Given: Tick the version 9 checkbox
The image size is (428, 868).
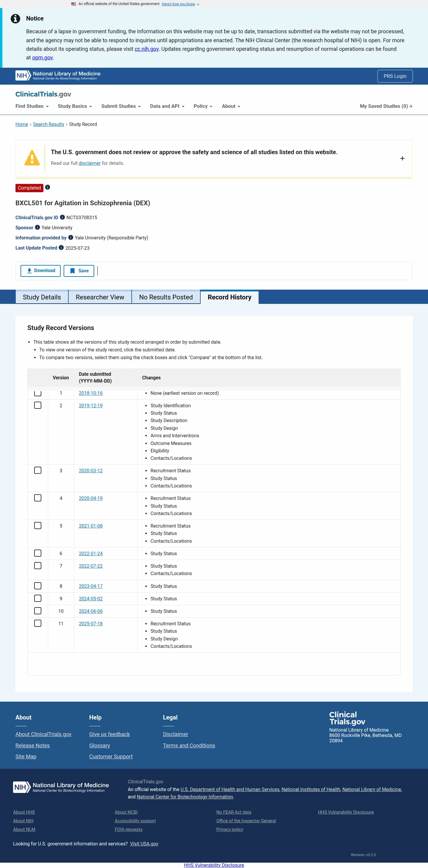Looking at the screenshot, I should tap(38, 599).
